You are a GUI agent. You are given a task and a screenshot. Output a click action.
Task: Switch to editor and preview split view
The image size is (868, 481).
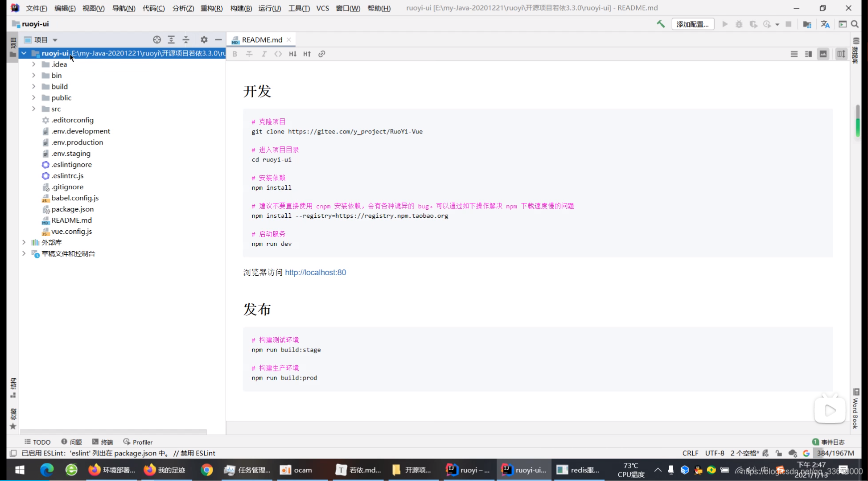(x=809, y=54)
